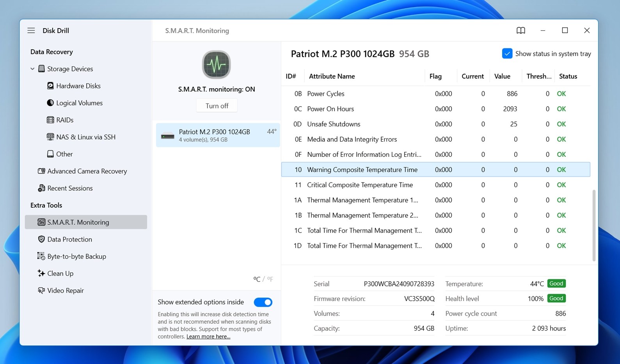
Task: Click the S.M.A.R.T. heartbeat monitor icon
Action: (x=217, y=65)
